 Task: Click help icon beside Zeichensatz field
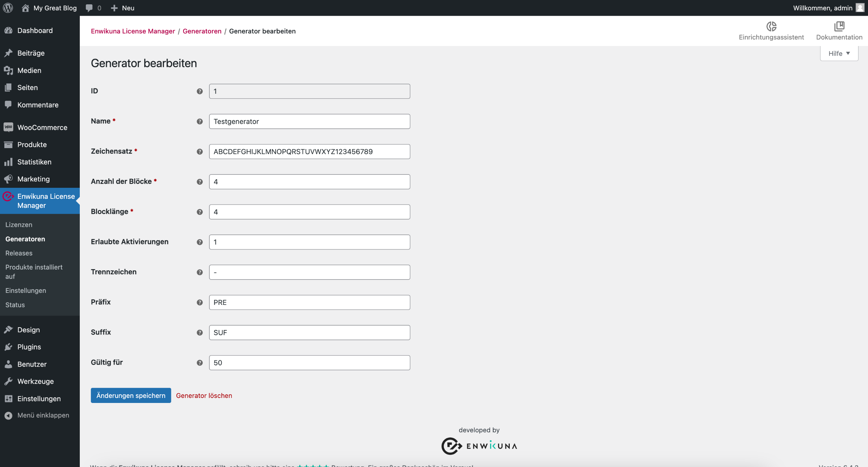coord(200,151)
